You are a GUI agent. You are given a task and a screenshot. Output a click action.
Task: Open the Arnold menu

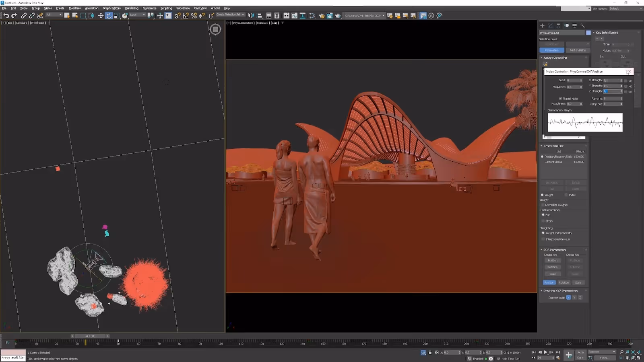215,8
